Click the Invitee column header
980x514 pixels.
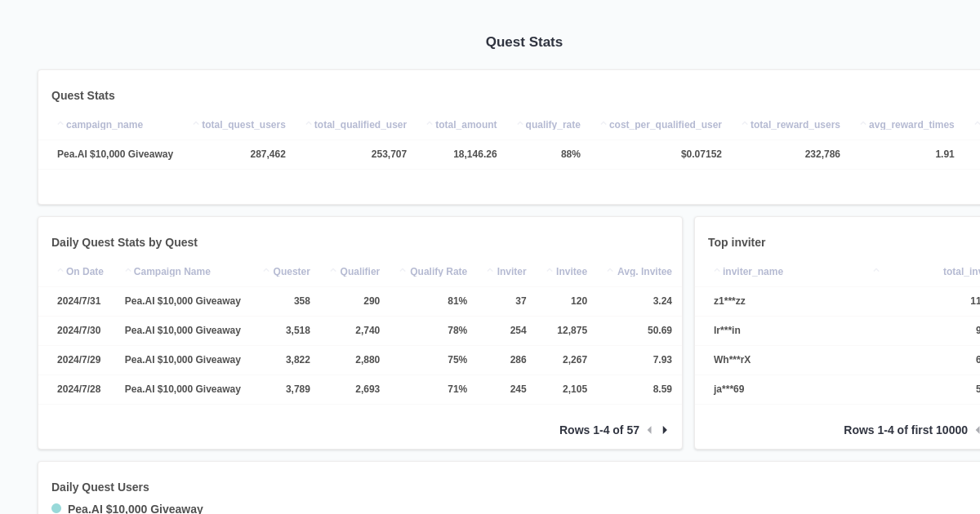pyautogui.click(x=571, y=272)
